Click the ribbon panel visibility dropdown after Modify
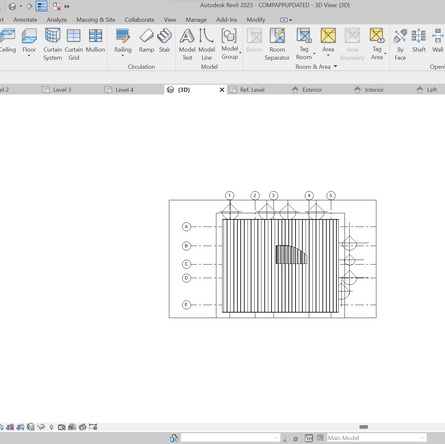The image size is (445, 444). [x=286, y=20]
